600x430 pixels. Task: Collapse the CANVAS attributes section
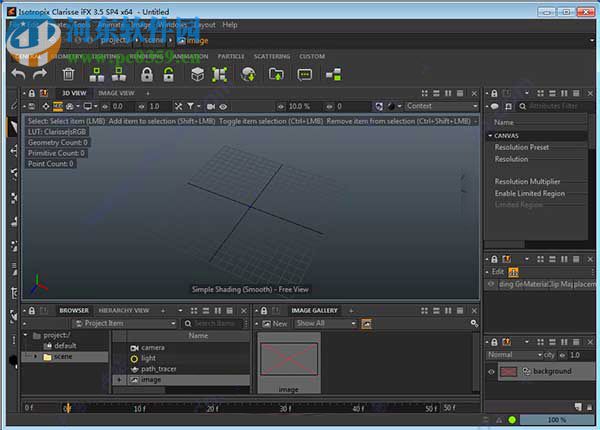point(491,135)
